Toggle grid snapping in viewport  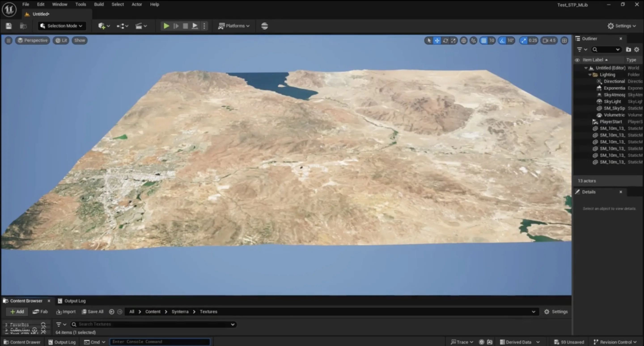click(x=484, y=40)
